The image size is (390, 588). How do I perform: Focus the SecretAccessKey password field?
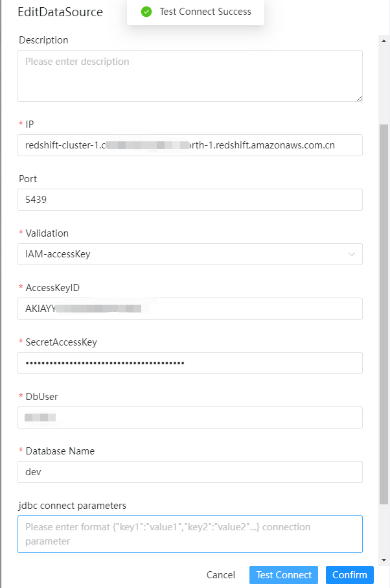tap(190, 363)
